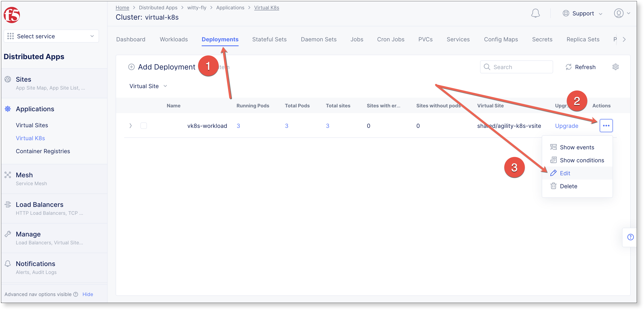Click the Refresh button
Screen dimensions: 644x310
[x=580, y=67]
